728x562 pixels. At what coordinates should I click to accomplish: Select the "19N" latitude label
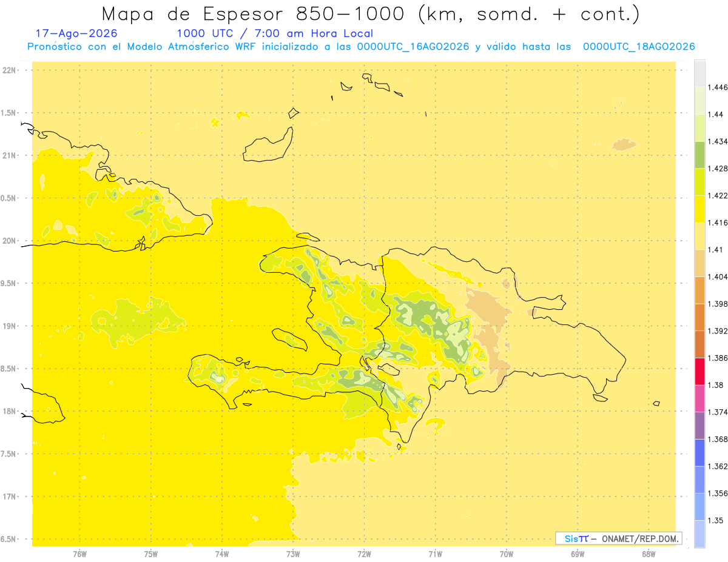point(10,326)
